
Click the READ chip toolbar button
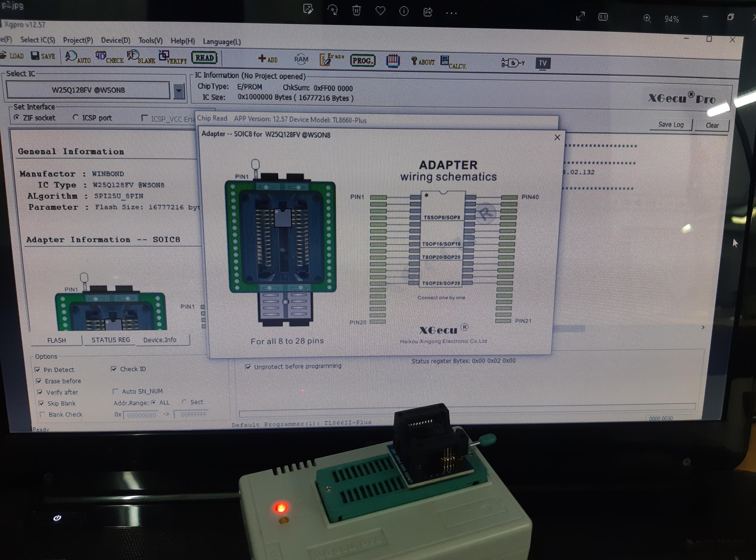pyautogui.click(x=204, y=58)
